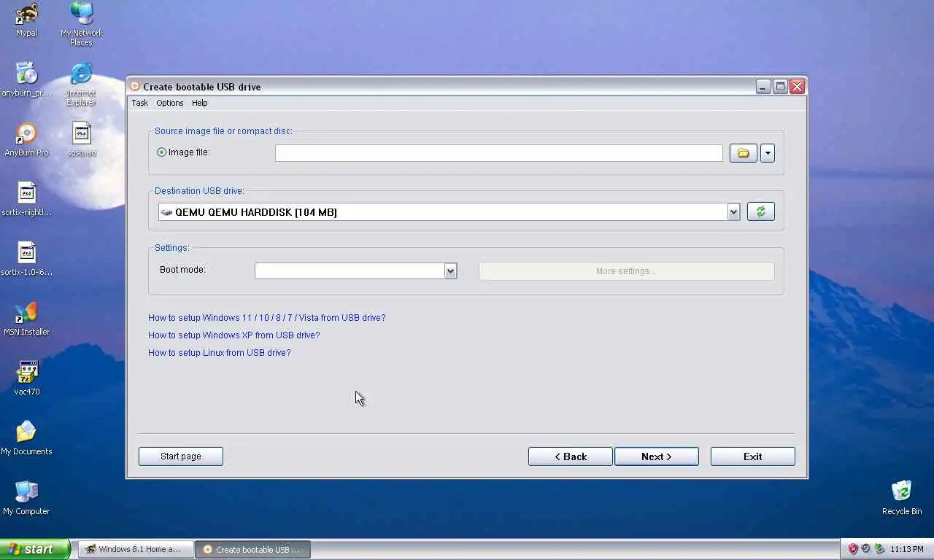Click the Next button
The height and width of the screenshot is (560, 934).
point(656,456)
